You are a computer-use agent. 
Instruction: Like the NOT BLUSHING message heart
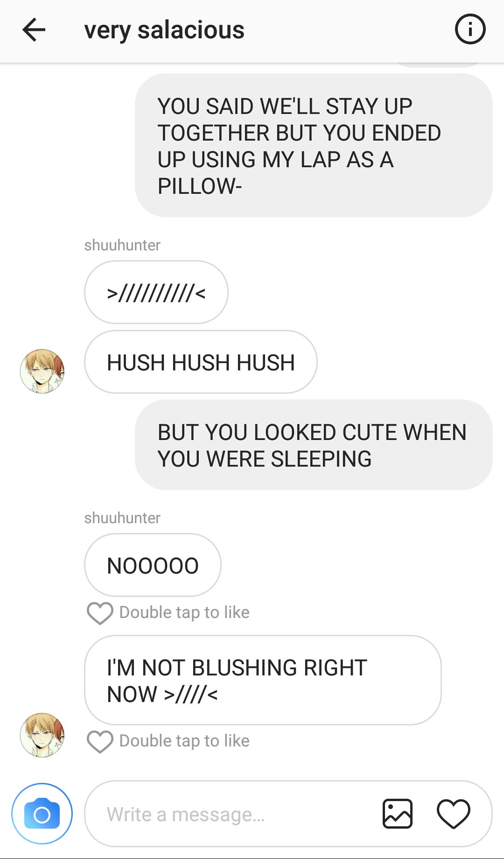(100, 741)
